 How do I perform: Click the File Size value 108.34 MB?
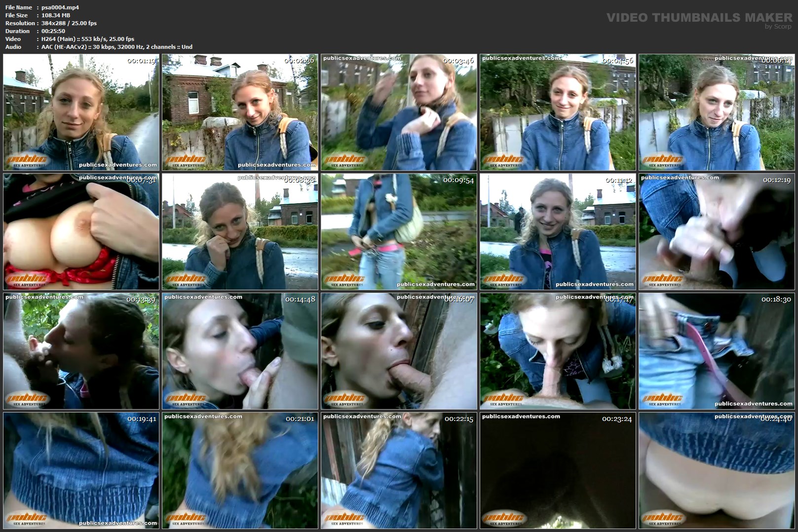56,15
